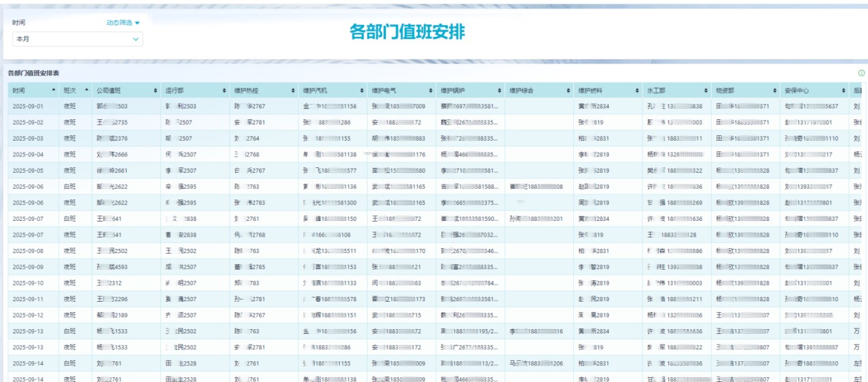
Task: Click the sort icon on 维护锅炉 column
Action: pos(499,91)
